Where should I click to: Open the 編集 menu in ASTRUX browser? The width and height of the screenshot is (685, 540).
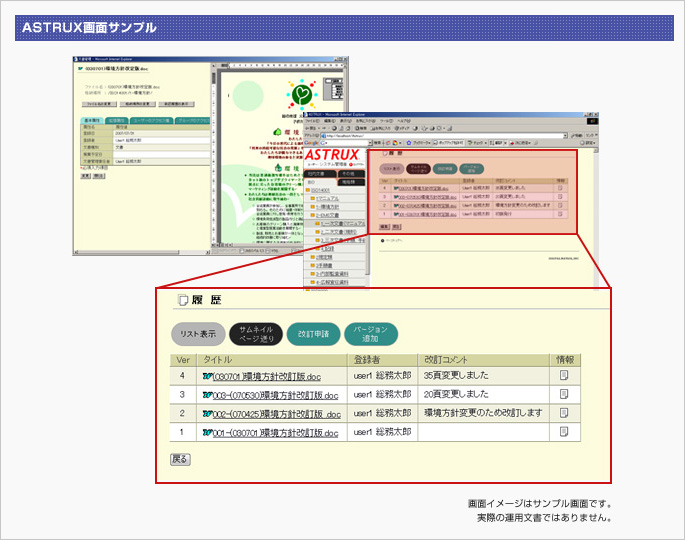coord(330,121)
